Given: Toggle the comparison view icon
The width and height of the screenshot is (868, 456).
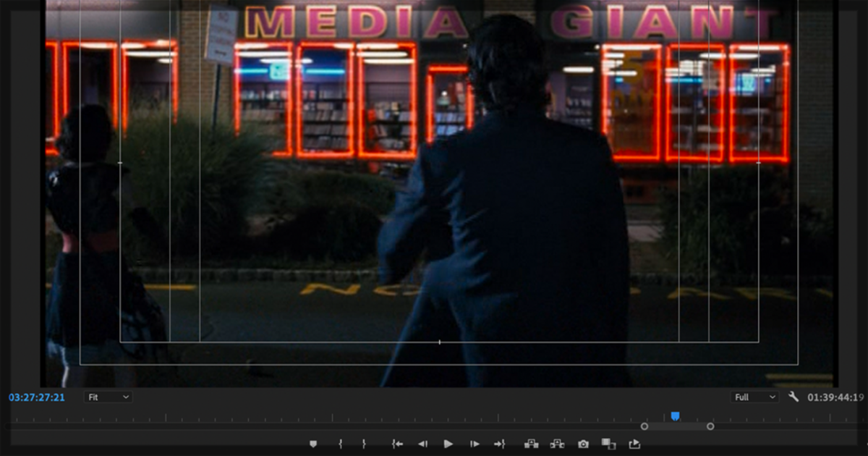Looking at the screenshot, I should tap(609, 444).
